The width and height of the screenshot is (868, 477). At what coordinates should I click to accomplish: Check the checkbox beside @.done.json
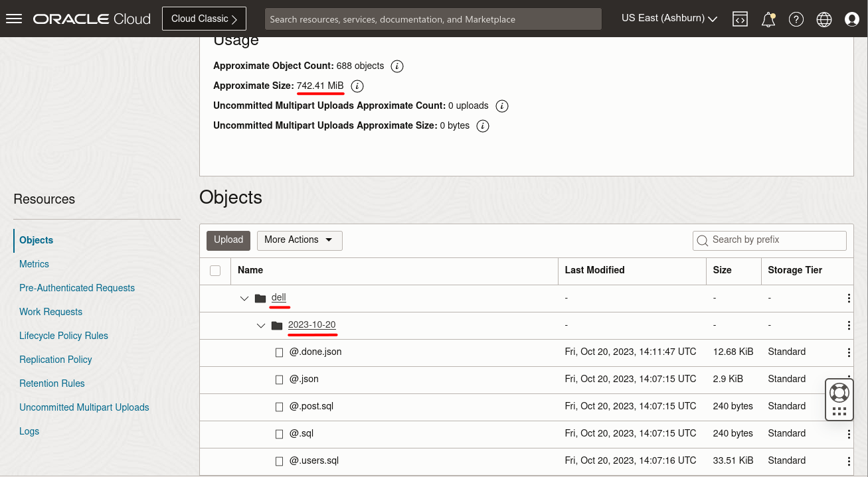(x=279, y=352)
